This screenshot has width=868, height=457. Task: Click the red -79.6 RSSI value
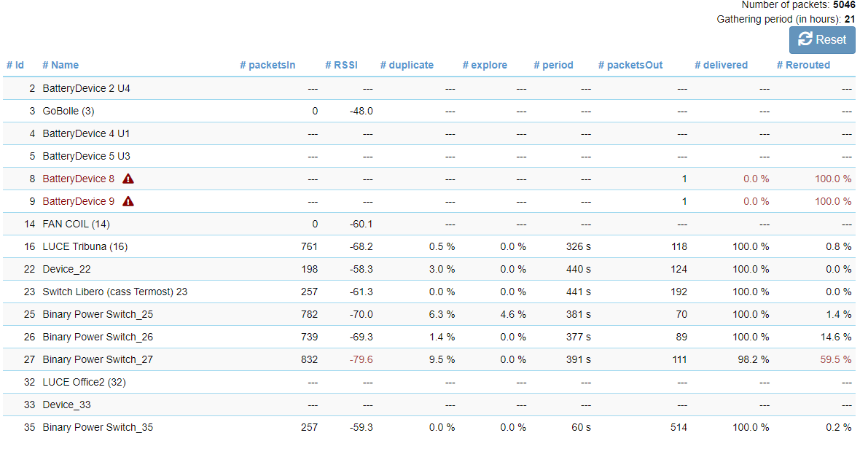coord(360,359)
